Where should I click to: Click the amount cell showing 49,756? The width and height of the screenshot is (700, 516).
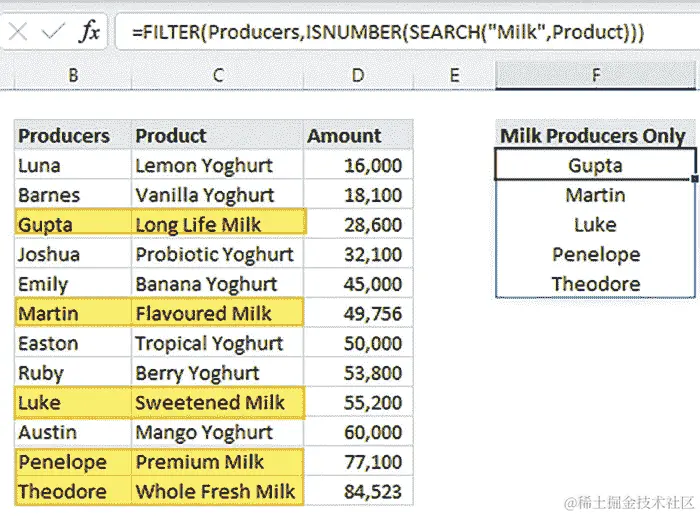coord(358,313)
